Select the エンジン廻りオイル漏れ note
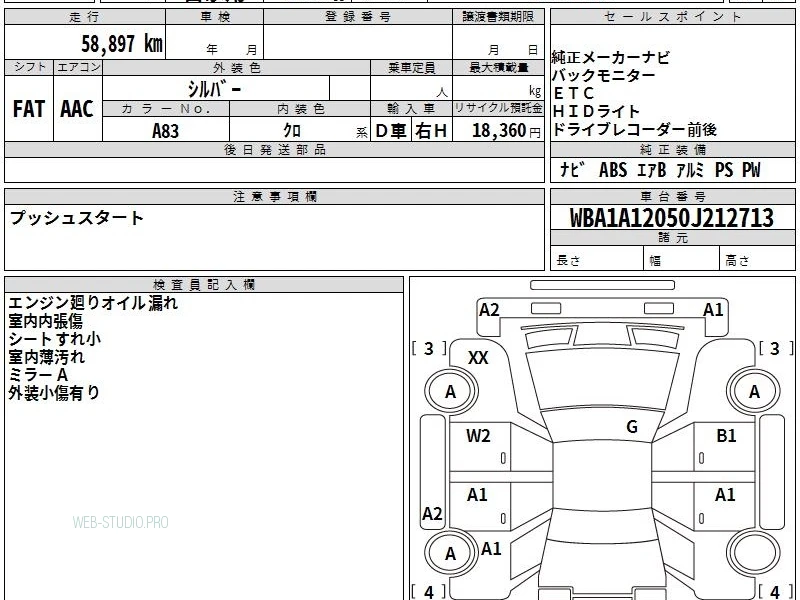This screenshot has height=600, width=800. pyautogui.click(x=93, y=303)
